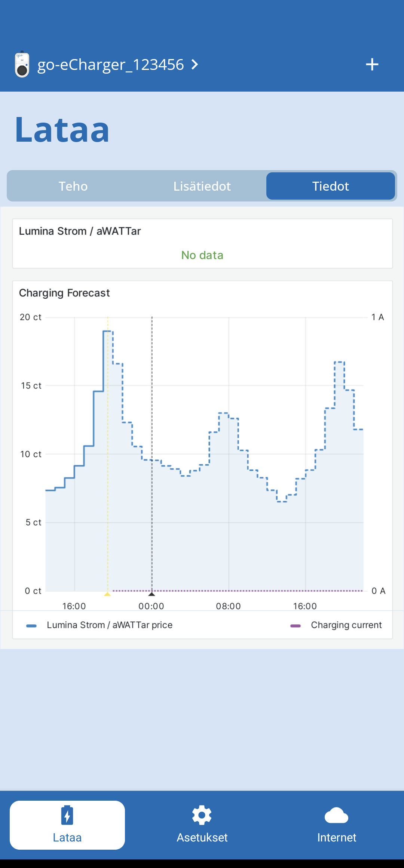
Task: Toggle the Lumina Strom / aWATTar price legend
Action: (110, 625)
